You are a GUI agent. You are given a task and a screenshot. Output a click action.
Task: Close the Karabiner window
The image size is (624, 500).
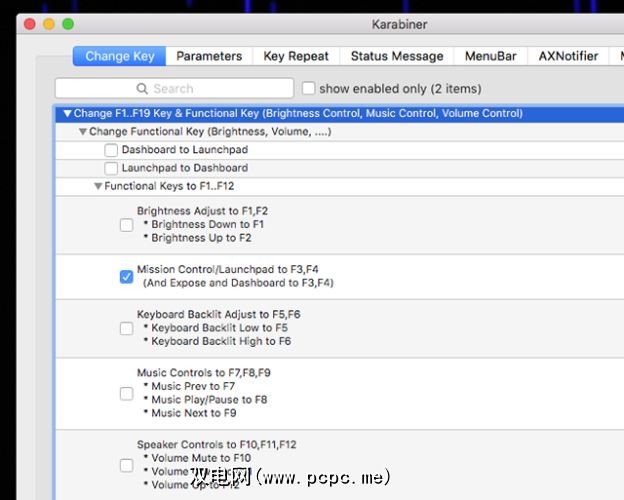point(30,24)
